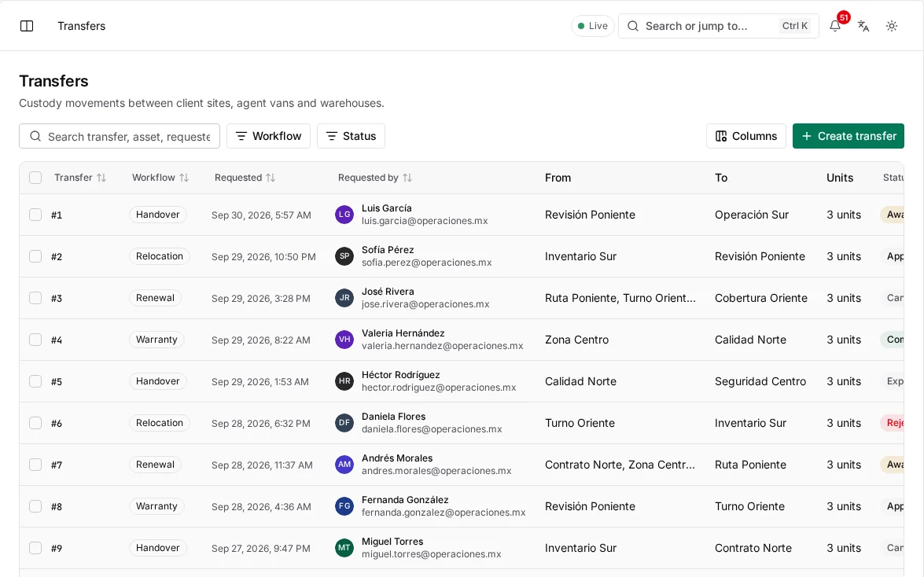This screenshot has height=577, width=924.
Task: Click the Create transfer button
Action: (x=848, y=136)
